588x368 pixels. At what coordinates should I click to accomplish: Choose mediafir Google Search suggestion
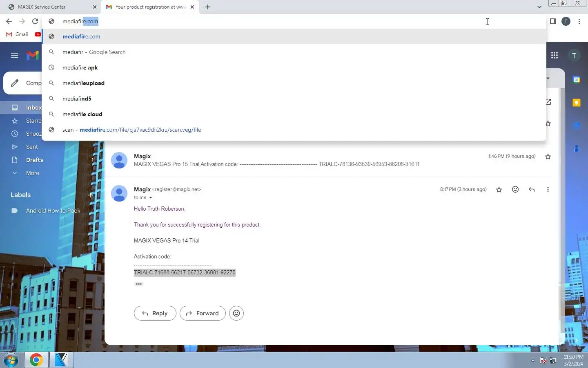click(x=294, y=52)
